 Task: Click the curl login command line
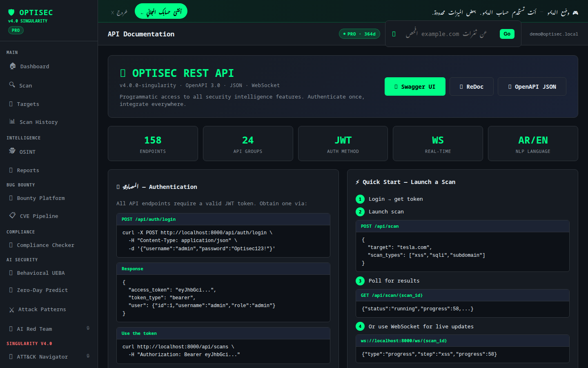197,233
